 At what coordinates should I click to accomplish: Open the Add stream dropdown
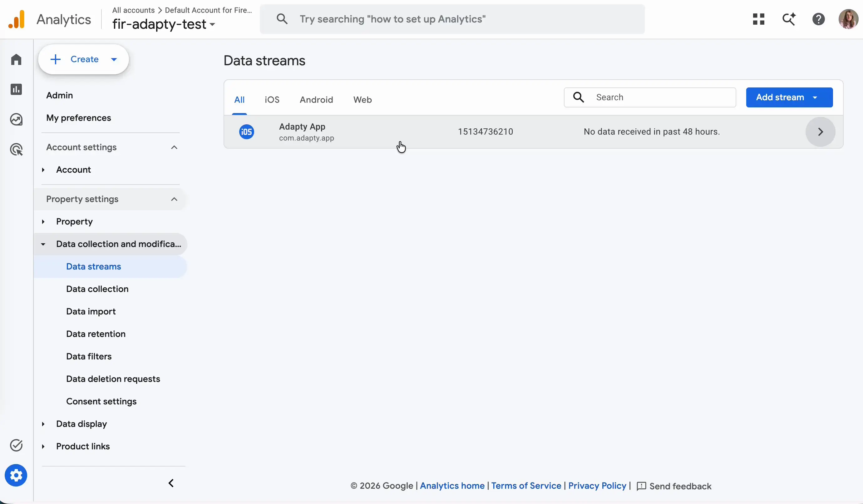[789, 97]
